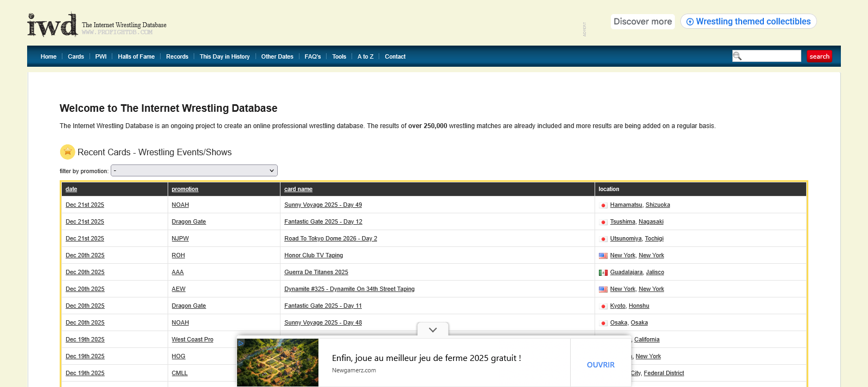Go to This Day in History
The image size is (868, 387).
(x=225, y=56)
